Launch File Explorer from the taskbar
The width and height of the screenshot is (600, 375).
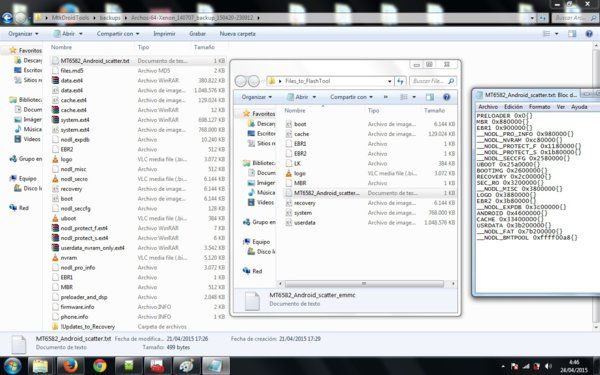(41, 366)
